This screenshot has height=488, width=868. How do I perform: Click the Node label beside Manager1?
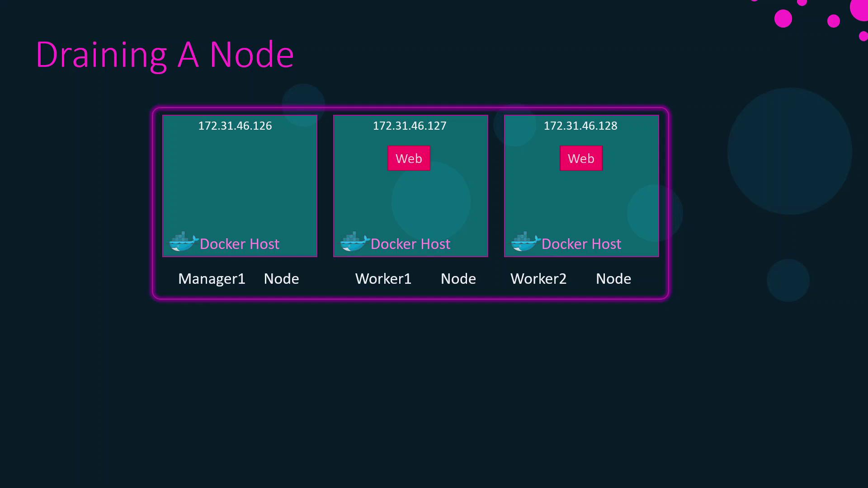281,279
